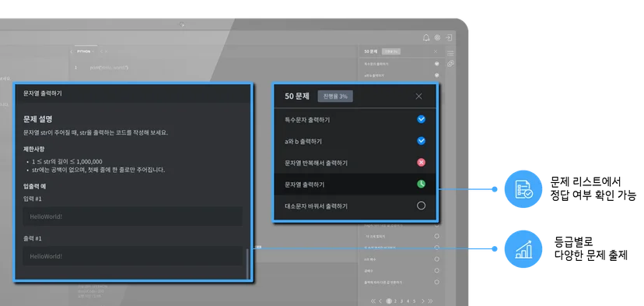644x306 pixels.
Task: Click blue checkmark beside a와 b 출력하기
Action: coord(421,141)
